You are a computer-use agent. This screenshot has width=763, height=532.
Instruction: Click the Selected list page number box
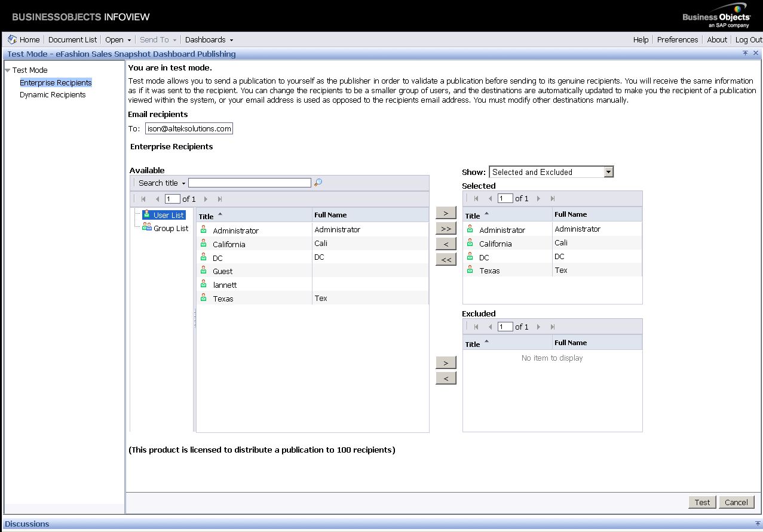tap(505, 198)
